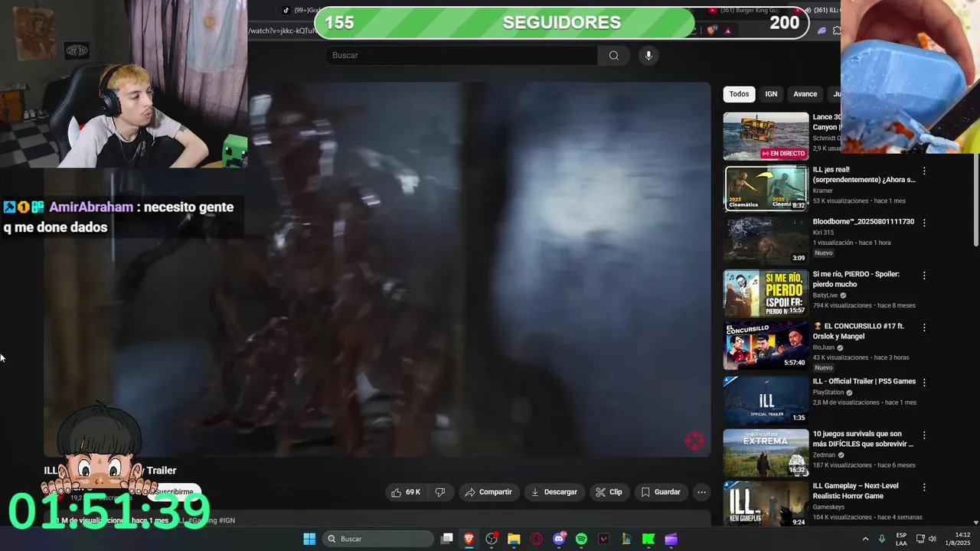Click the paused ILL trailer video player

[x=377, y=269]
